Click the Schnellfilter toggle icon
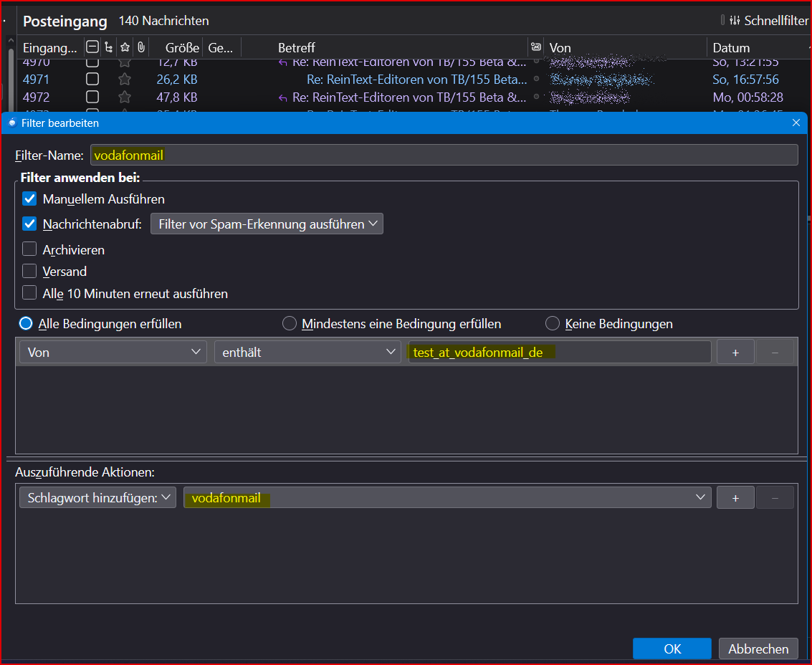 pos(735,20)
